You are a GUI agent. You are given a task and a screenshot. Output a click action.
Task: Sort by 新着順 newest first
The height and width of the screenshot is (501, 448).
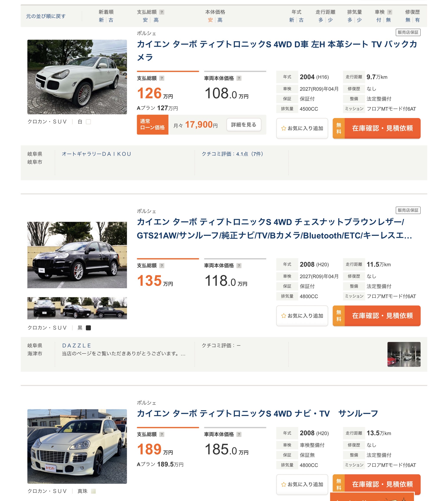point(101,20)
